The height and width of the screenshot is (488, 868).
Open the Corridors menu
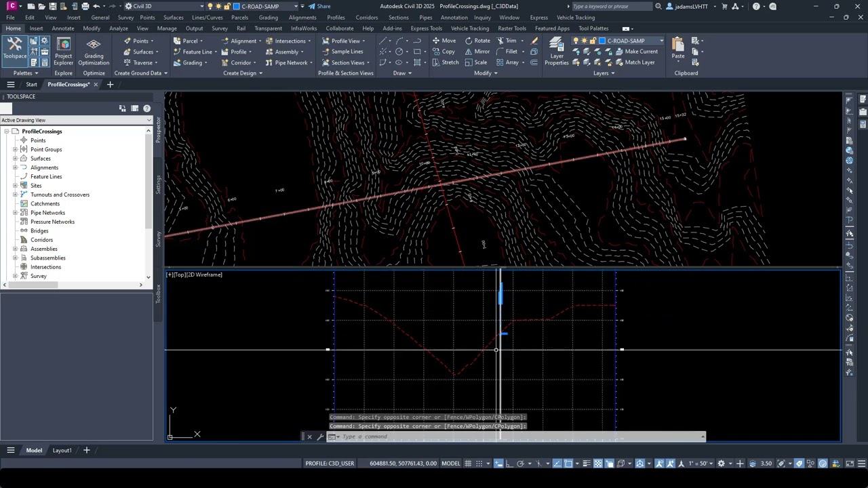pyautogui.click(x=367, y=18)
